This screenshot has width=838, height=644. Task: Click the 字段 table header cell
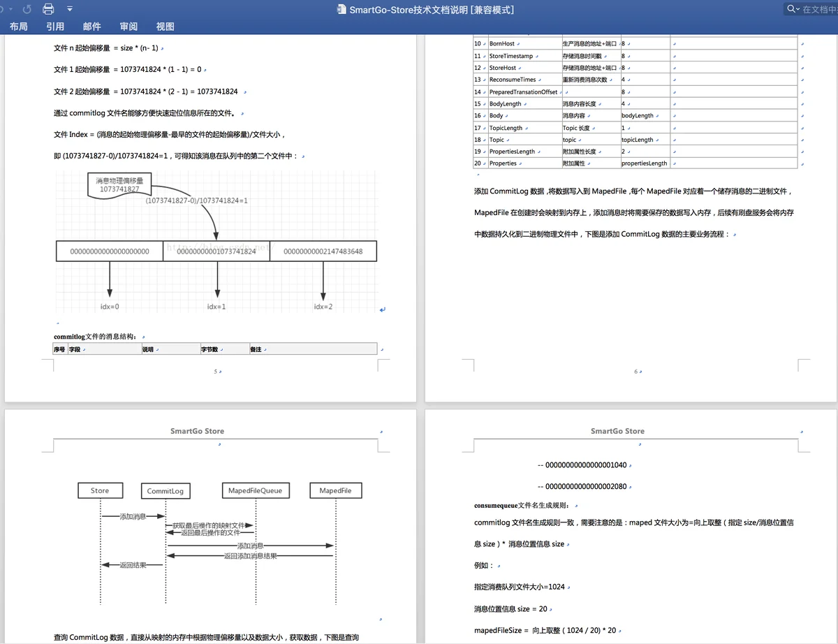pyautogui.click(x=104, y=349)
